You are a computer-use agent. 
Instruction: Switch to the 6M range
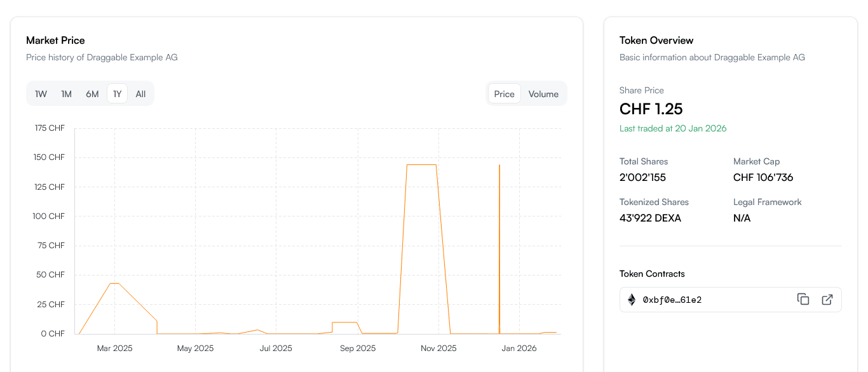[x=92, y=94]
